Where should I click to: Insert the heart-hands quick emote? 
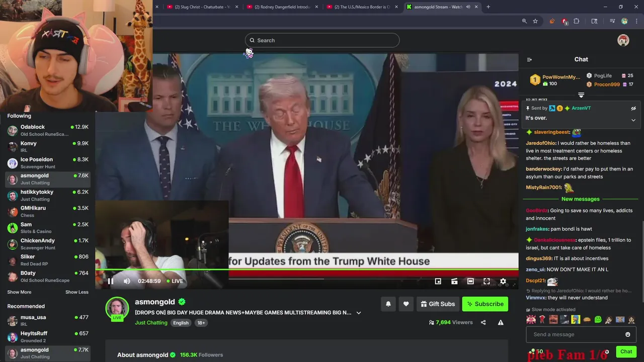click(531, 319)
